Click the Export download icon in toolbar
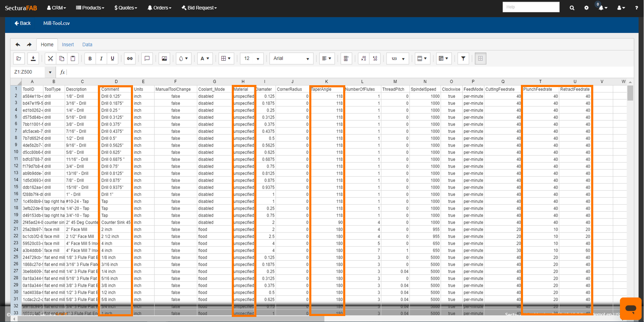This screenshot has width=644, height=322. tap(33, 59)
